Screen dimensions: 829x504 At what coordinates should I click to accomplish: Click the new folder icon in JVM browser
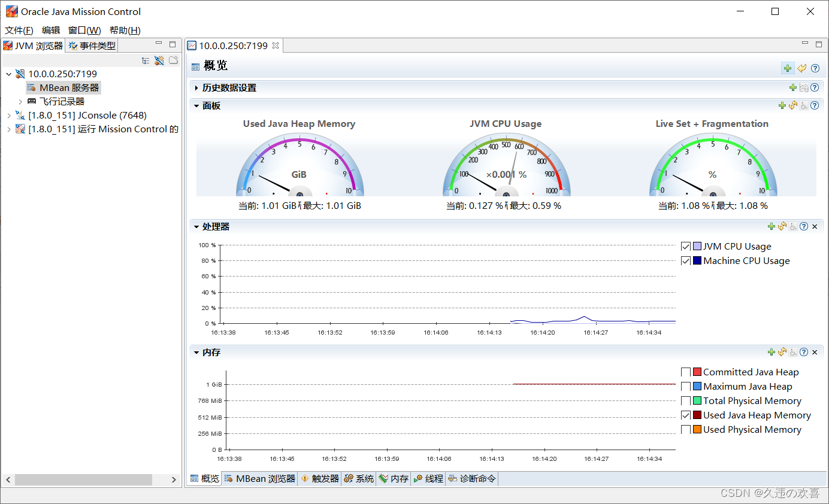pos(173,60)
